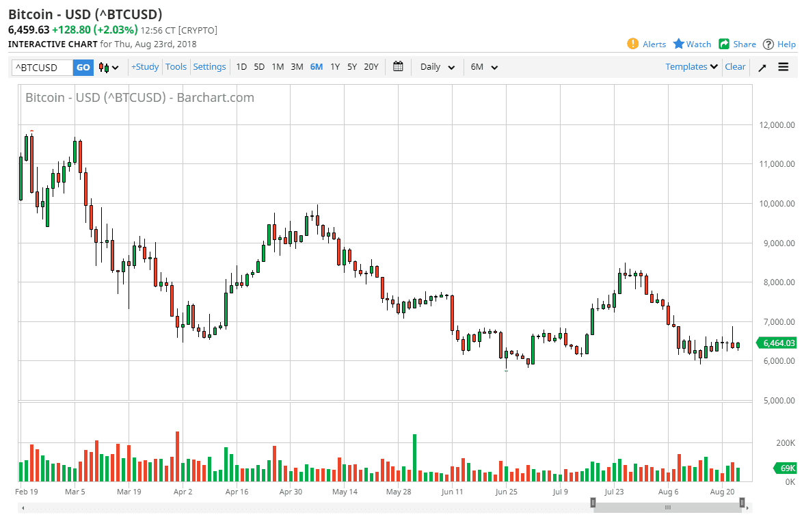Select the 5Y range option
The width and height of the screenshot is (804, 532).
tap(351, 66)
